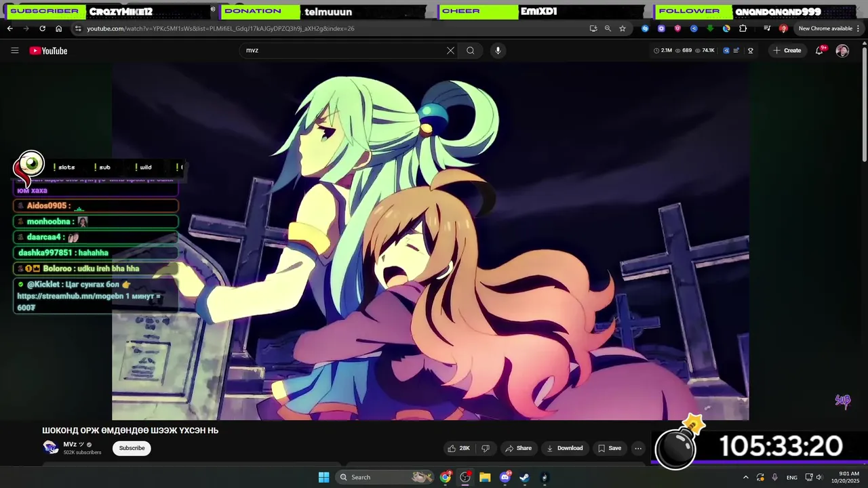Click the 689 views stat

(x=684, y=50)
